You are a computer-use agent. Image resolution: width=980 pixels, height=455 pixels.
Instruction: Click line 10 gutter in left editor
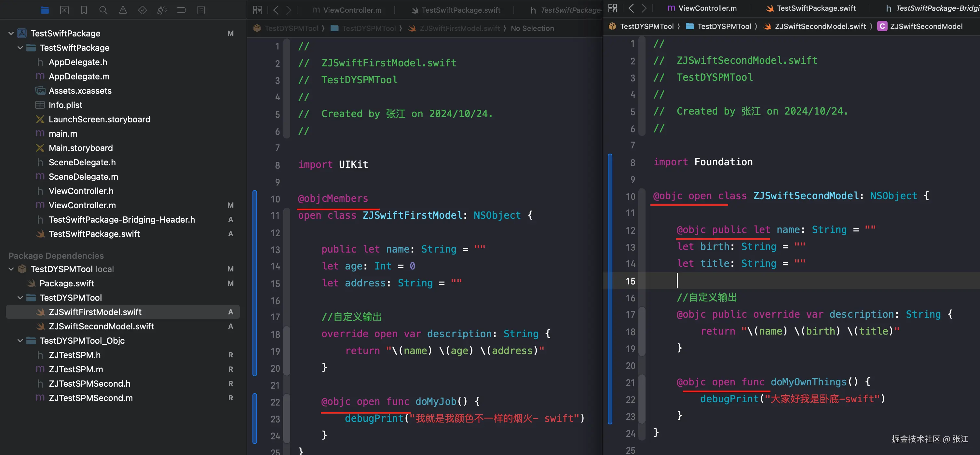pos(275,199)
